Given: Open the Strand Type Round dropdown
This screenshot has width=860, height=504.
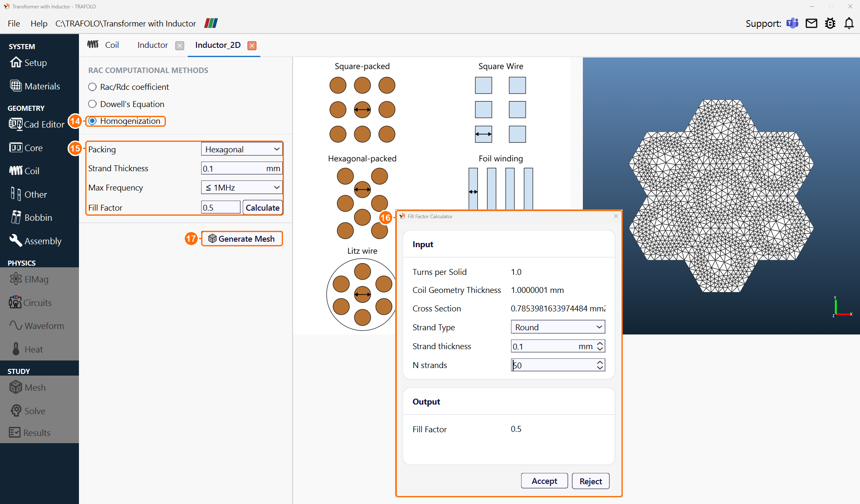Looking at the screenshot, I should (x=558, y=327).
